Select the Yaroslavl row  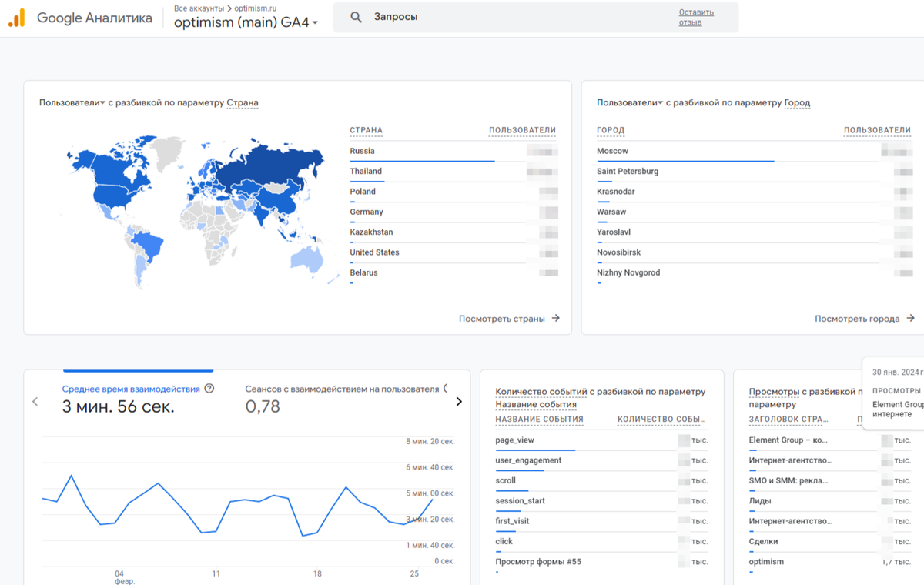tap(755, 232)
